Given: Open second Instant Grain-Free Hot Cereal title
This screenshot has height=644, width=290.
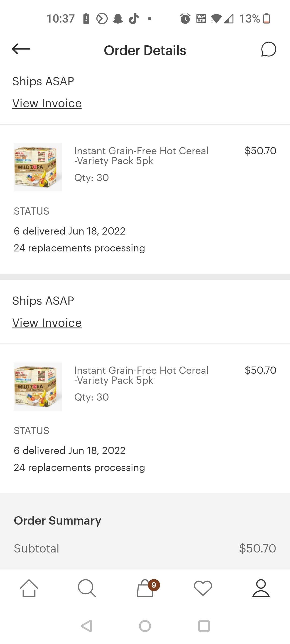Looking at the screenshot, I should [141, 375].
